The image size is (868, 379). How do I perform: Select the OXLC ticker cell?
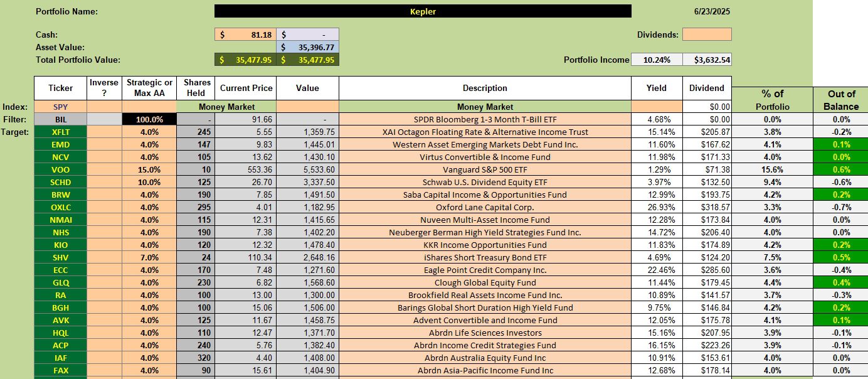pos(60,207)
